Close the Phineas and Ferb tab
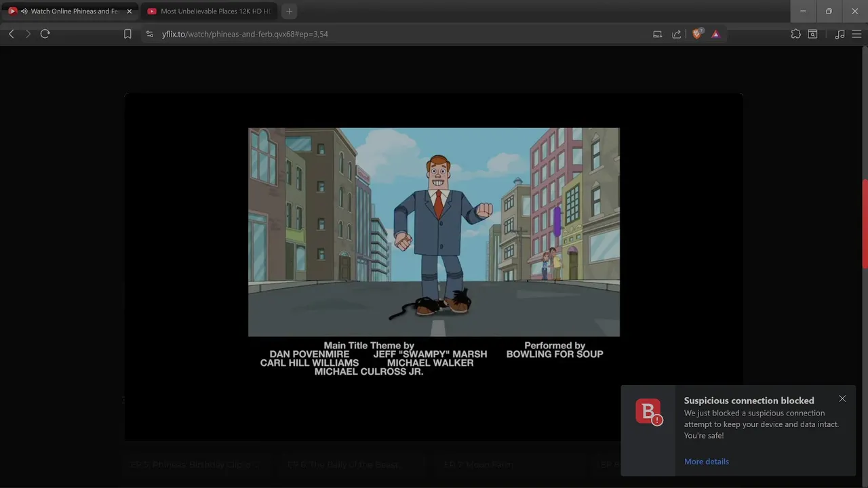The image size is (868, 488). click(x=130, y=12)
